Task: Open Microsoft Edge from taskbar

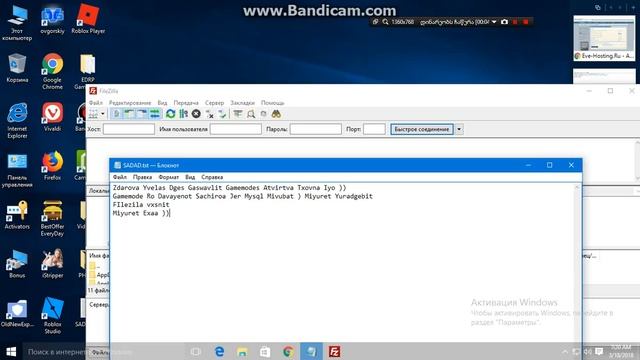Action: (219, 351)
